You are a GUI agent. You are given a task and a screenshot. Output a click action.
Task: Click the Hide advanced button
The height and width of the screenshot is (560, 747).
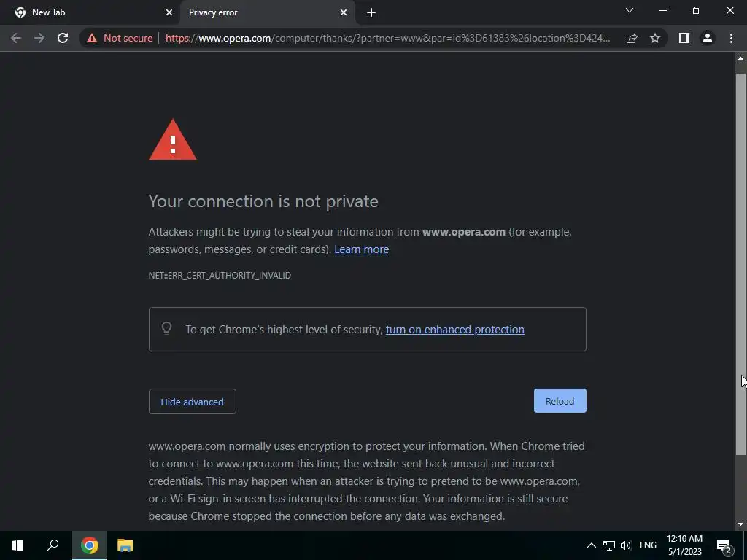[193, 402]
